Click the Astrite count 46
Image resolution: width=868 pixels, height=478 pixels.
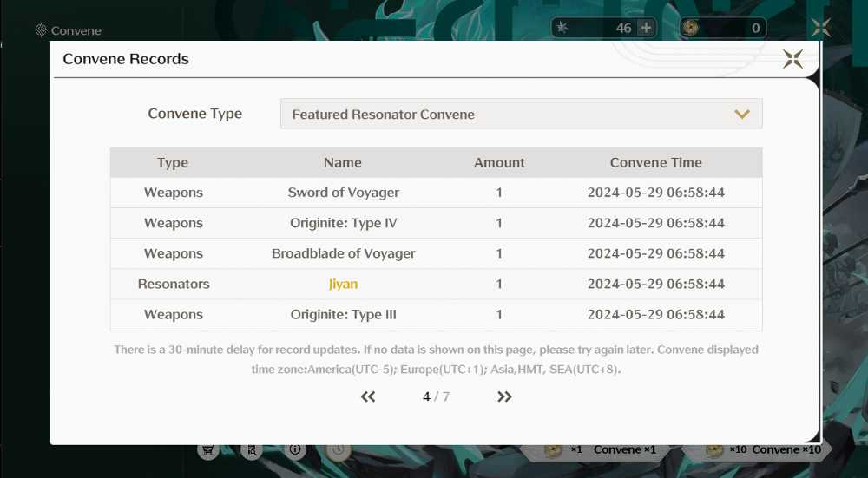click(623, 28)
